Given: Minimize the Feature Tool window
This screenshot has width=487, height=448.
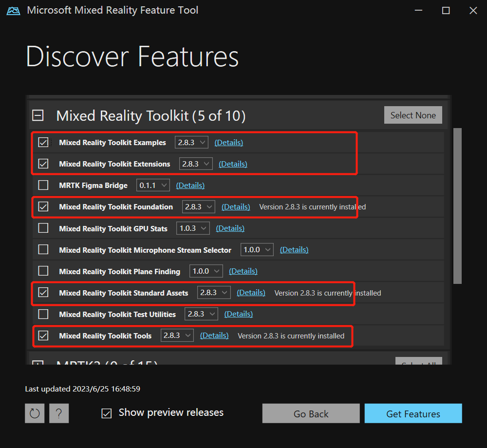Looking at the screenshot, I should (418, 10).
